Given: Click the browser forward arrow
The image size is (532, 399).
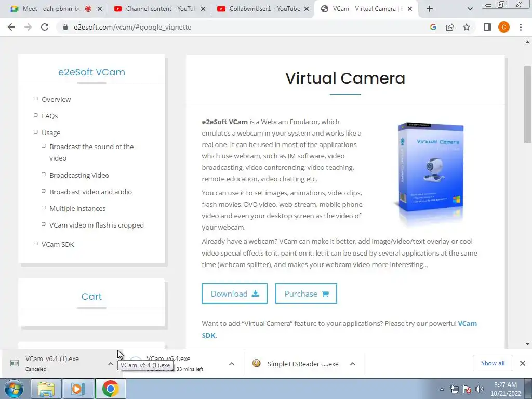Looking at the screenshot, I should pos(28,27).
